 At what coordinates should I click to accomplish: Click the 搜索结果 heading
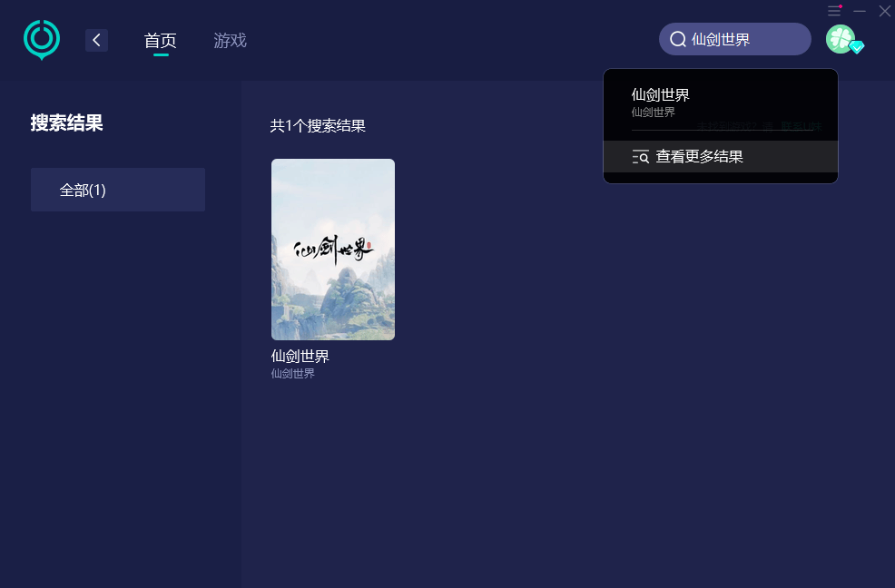click(x=67, y=122)
